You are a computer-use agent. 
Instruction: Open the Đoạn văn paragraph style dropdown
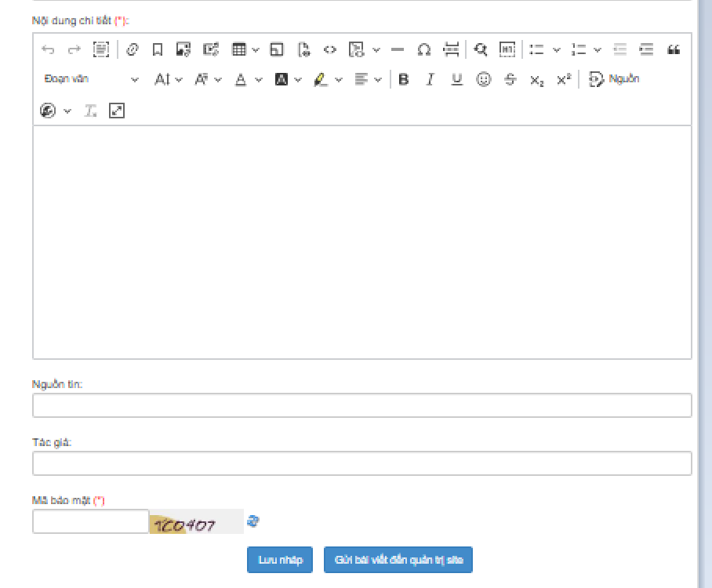click(x=90, y=79)
